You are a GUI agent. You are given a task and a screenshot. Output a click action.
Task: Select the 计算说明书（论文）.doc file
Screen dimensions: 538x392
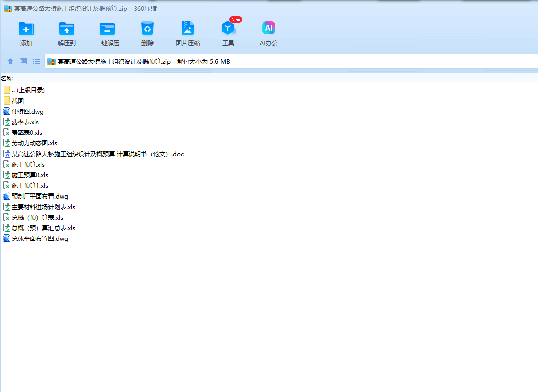(93, 154)
